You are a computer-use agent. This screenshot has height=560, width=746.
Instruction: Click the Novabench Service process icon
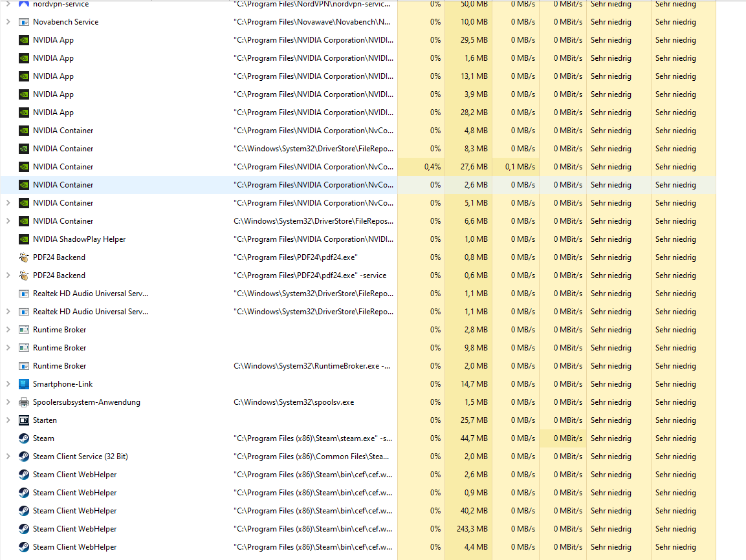[x=24, y=22]
